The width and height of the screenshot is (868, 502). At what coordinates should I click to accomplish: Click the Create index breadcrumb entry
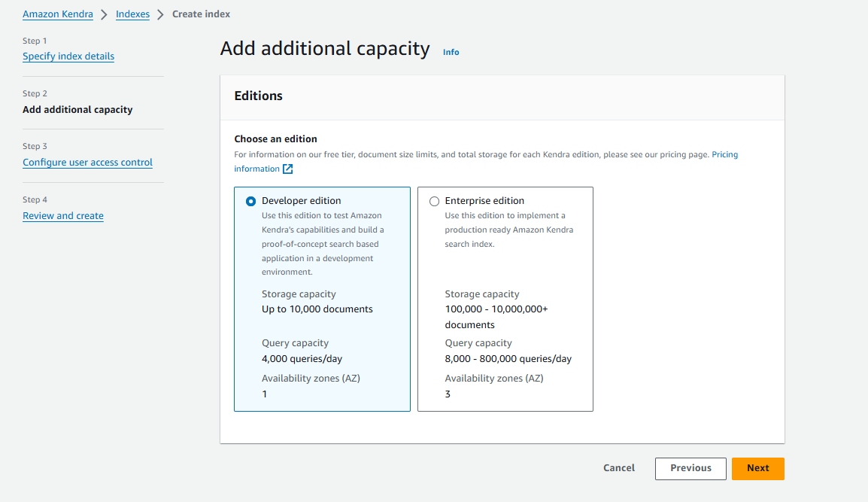click(x=201, y=14)
